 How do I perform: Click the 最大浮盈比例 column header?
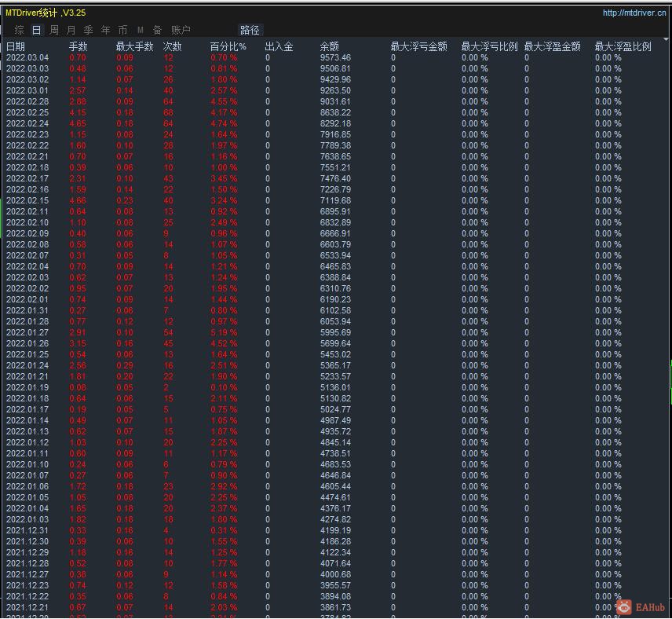[x=623, y=46]
